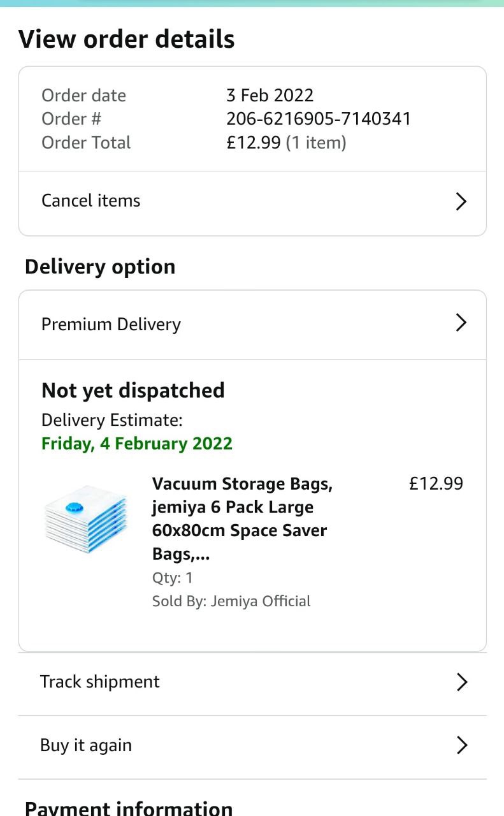
Task: Click the View order details heading
Action: (x=127, y=39)
